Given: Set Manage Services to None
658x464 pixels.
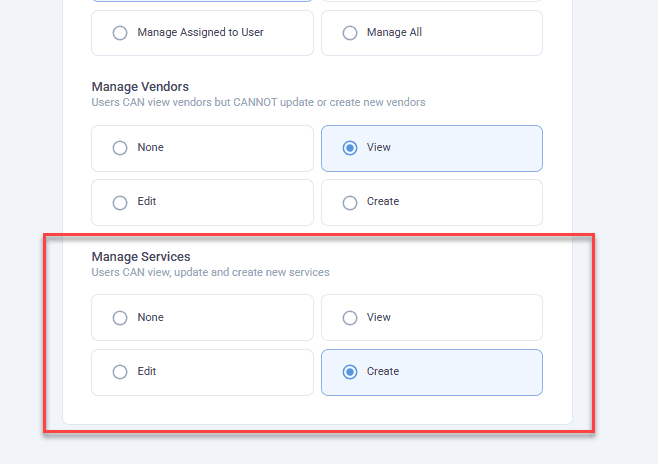Looking at the screenshot, I should click(x=120, y=318).
